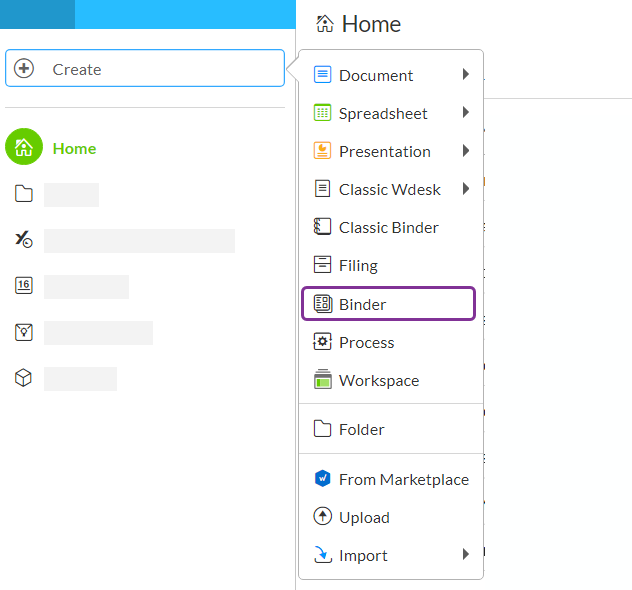632x590 pixels.
Task: Choose Classic Binder from the menu
Action: coord(391,227)
